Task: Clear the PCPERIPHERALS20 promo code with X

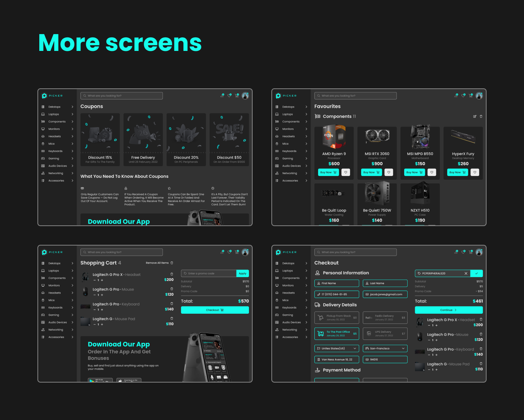Action: tap(466, 273)
